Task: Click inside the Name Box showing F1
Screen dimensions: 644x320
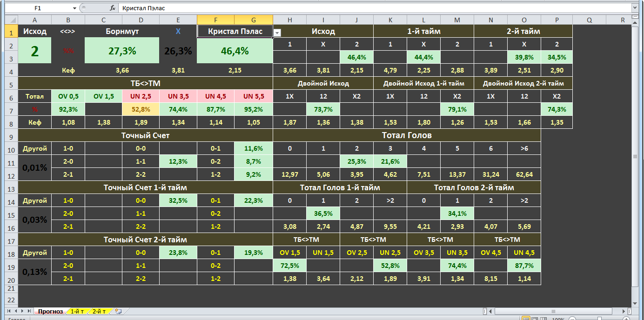Action: coord(37,8)
